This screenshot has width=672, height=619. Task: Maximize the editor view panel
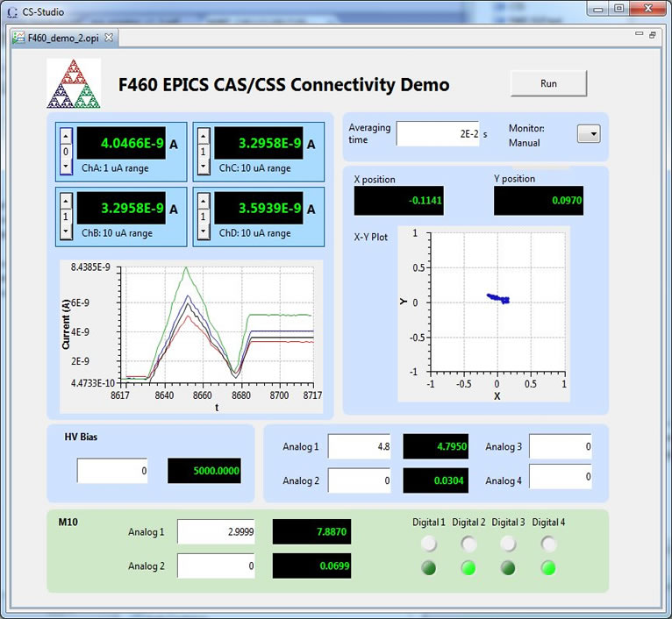[652, 35]
